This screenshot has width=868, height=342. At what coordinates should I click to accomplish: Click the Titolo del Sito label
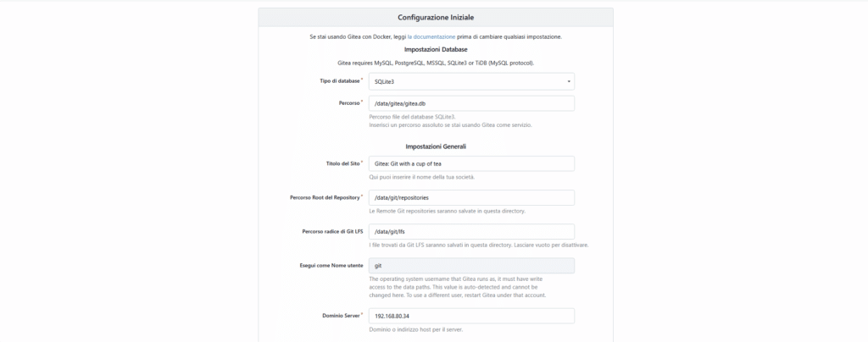tap(343, 163)
